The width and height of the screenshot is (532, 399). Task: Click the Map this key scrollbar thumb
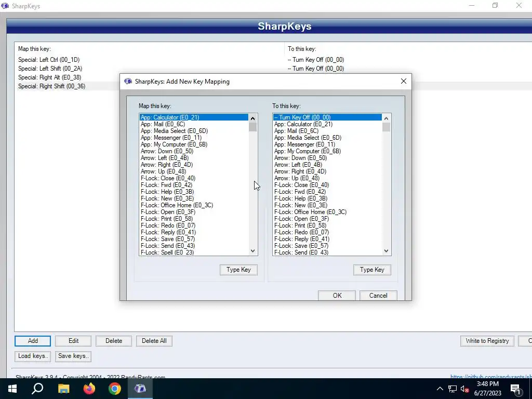[x=252, y=127]
